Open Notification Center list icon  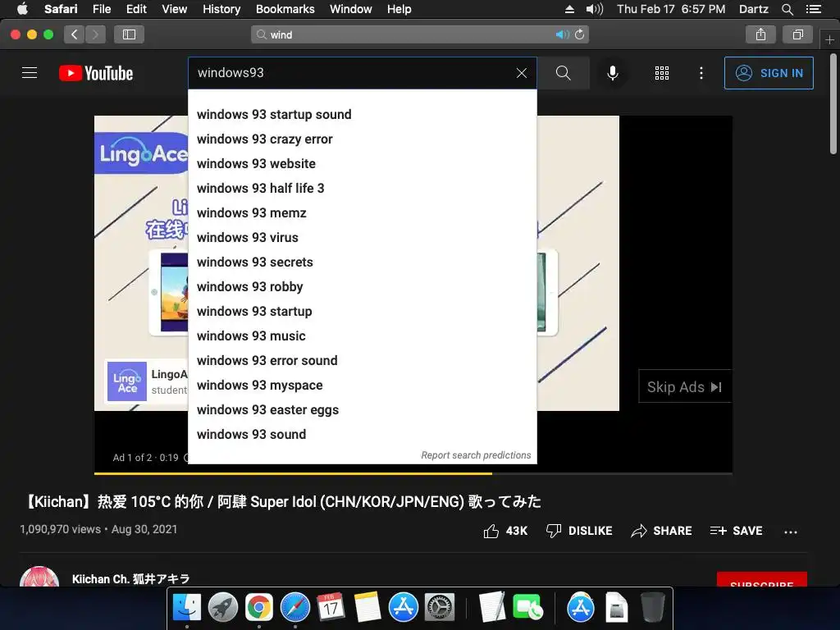[x=814, y=9]
